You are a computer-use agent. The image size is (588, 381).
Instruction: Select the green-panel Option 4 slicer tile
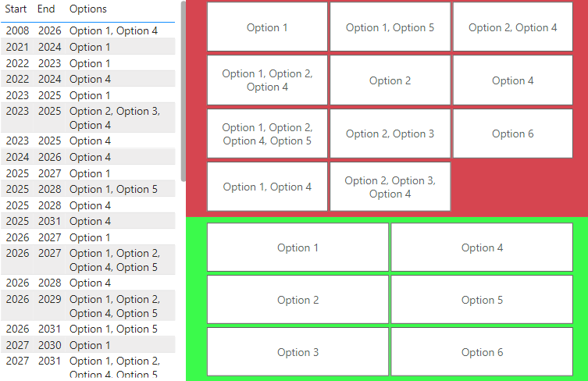[482, 247]
